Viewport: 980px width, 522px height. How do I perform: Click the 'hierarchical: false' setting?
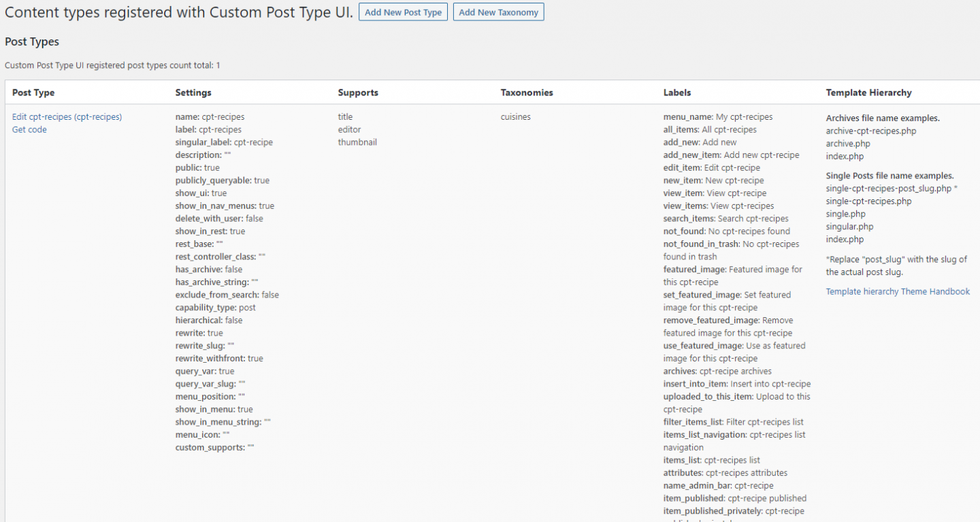click(209, 321)
